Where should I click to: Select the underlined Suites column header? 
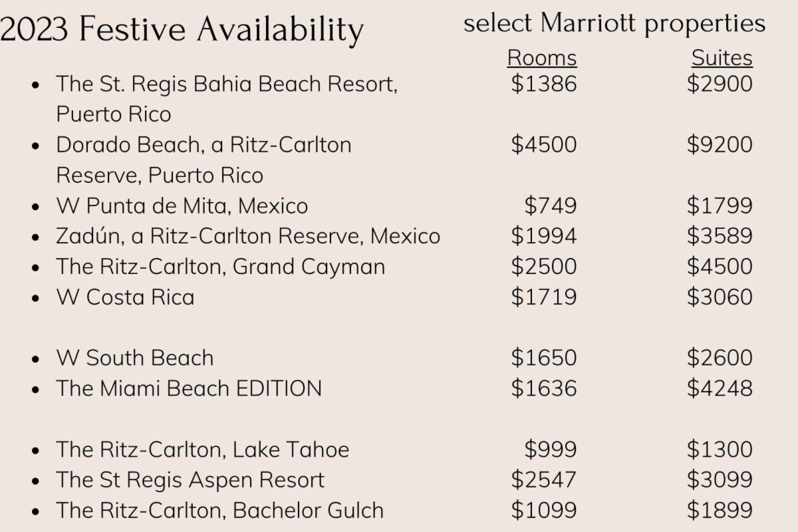(x=722, y=59)
